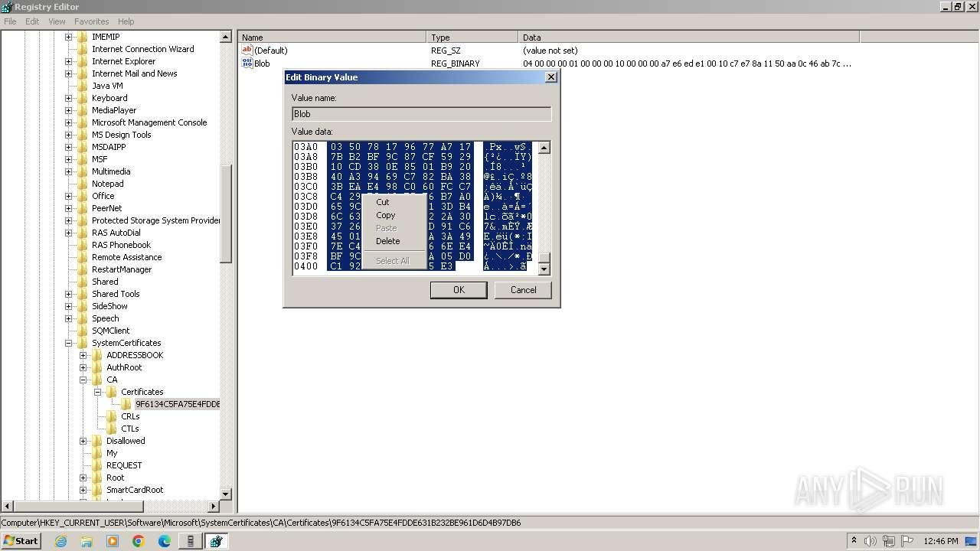
Task: Collapse the SystemCertificates key
Action: pyautogui.click(x=68, y=343)
